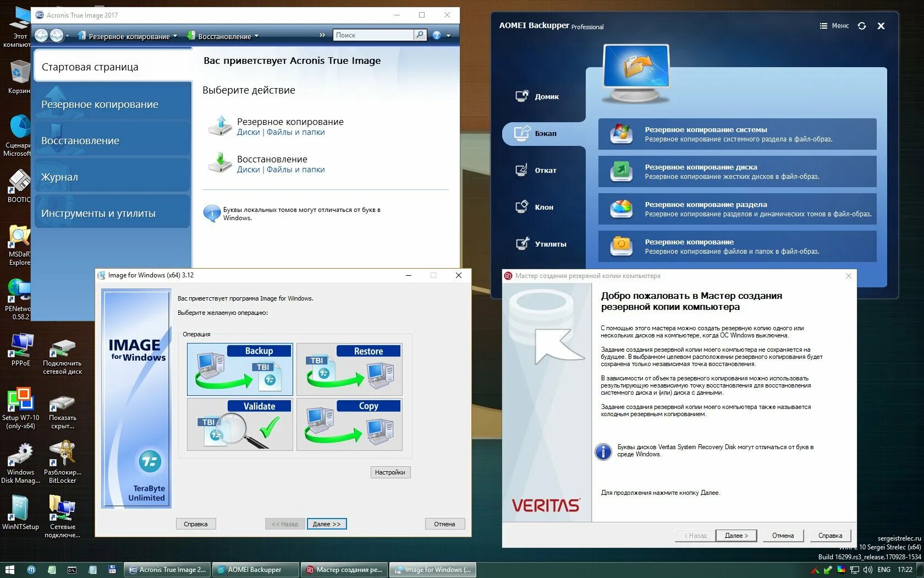This screenshot has height=578, width=924.
Task: Select Резервное копирование in Acronis sidebar
Action: click(x=112, y=104)
